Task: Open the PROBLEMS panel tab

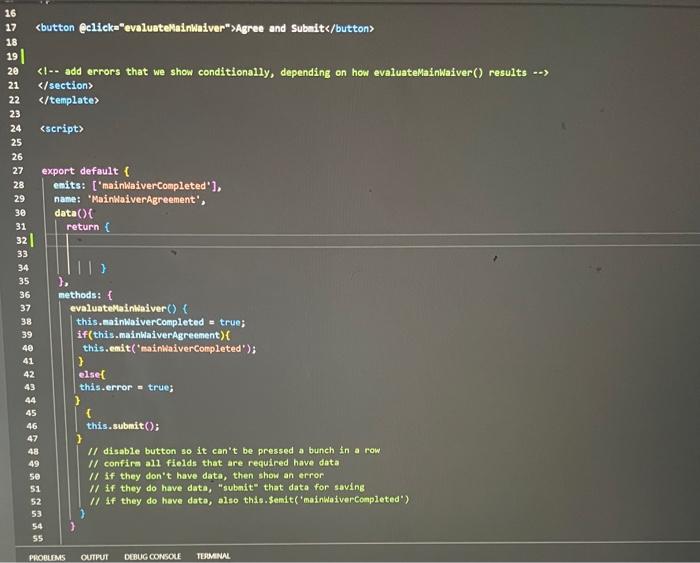Action: coord(47,557)
